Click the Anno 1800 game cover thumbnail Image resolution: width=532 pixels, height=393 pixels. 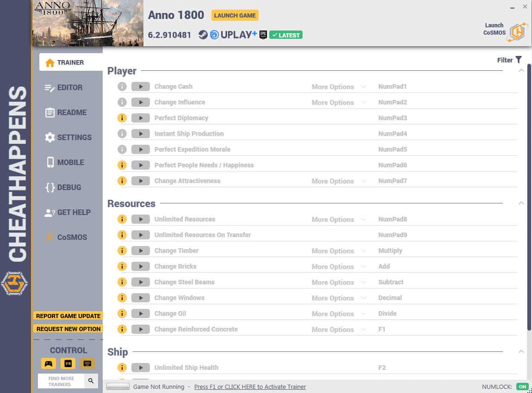87,23
